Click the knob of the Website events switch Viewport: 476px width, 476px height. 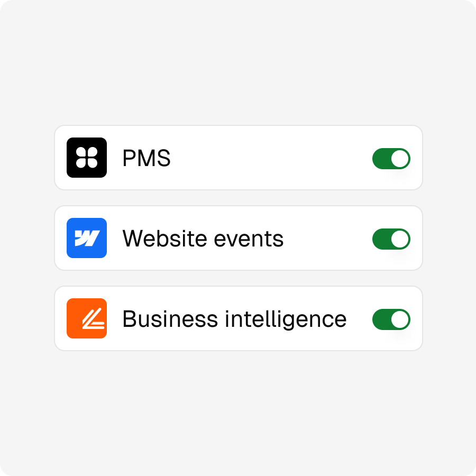[x=399, y=238]
